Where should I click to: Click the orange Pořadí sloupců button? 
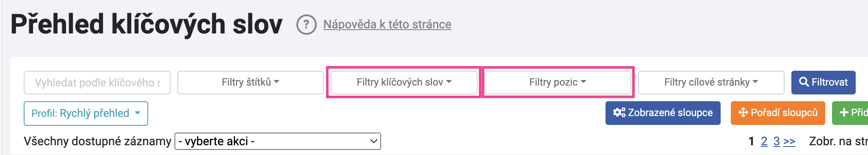[778, 113]
